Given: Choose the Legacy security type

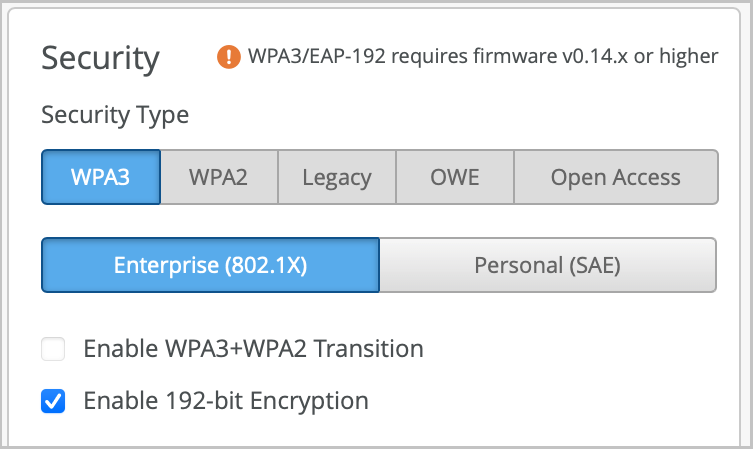Looking at the screenshot, I should click(337, 178).
